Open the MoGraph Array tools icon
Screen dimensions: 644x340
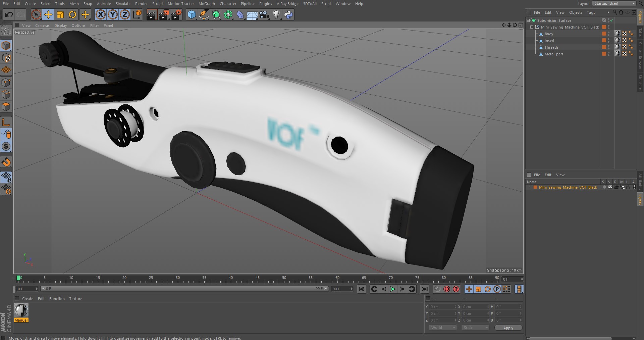(228, 14)
